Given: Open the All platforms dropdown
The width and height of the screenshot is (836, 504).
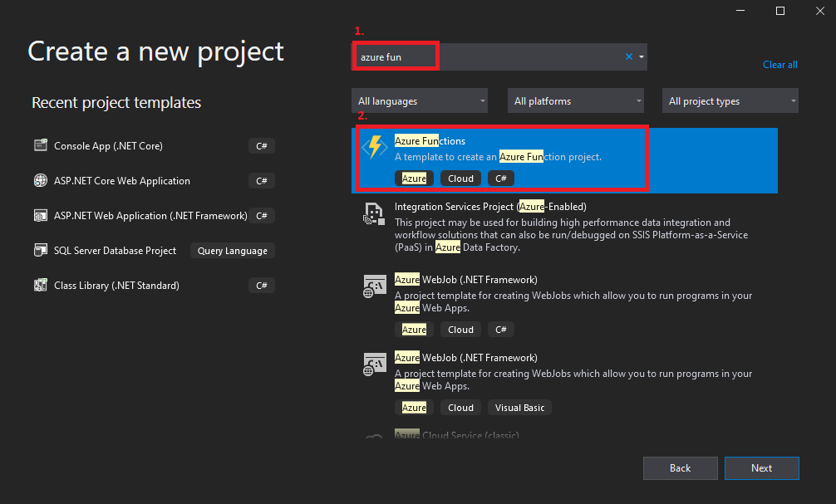Looking at the screenshot, I should tap(575, 100).
